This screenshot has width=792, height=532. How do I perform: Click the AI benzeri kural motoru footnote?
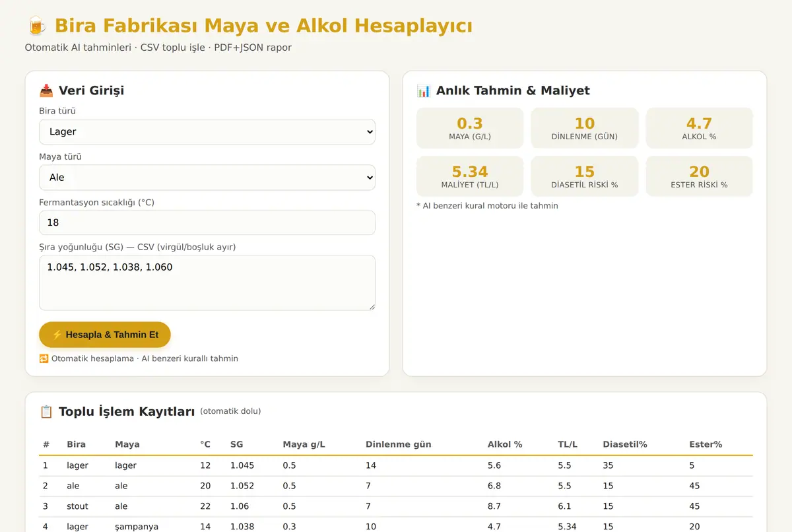pyautogui.click(x=487, y=206)
